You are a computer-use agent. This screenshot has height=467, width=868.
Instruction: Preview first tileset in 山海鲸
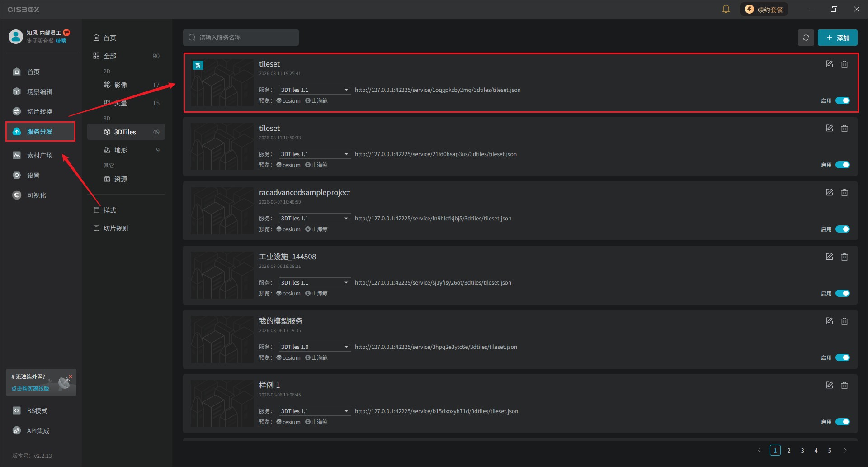point(316,100)
